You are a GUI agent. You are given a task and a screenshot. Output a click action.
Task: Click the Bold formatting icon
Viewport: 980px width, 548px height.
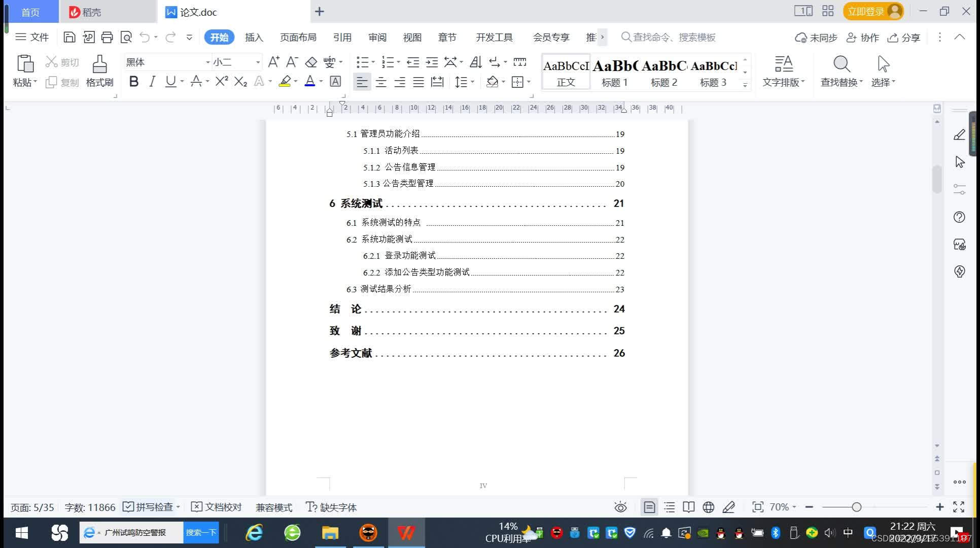(132, 82)
